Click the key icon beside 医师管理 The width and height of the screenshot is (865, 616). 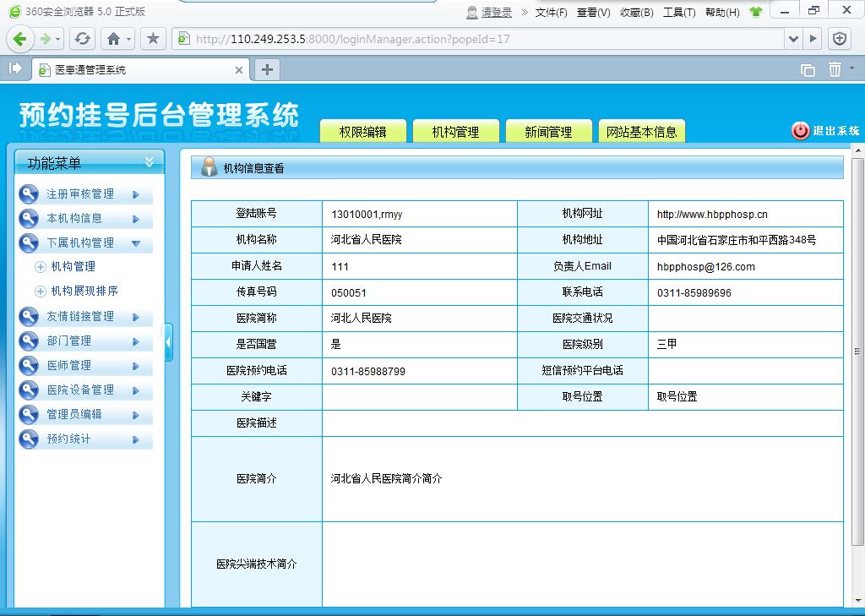point(28,365)
